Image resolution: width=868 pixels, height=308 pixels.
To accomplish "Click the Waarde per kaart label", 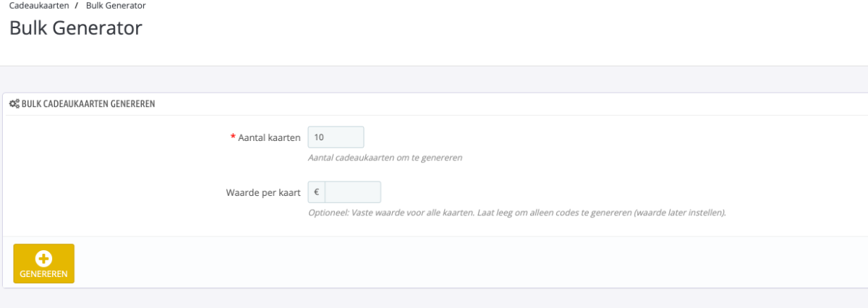I will click(263, 193).
